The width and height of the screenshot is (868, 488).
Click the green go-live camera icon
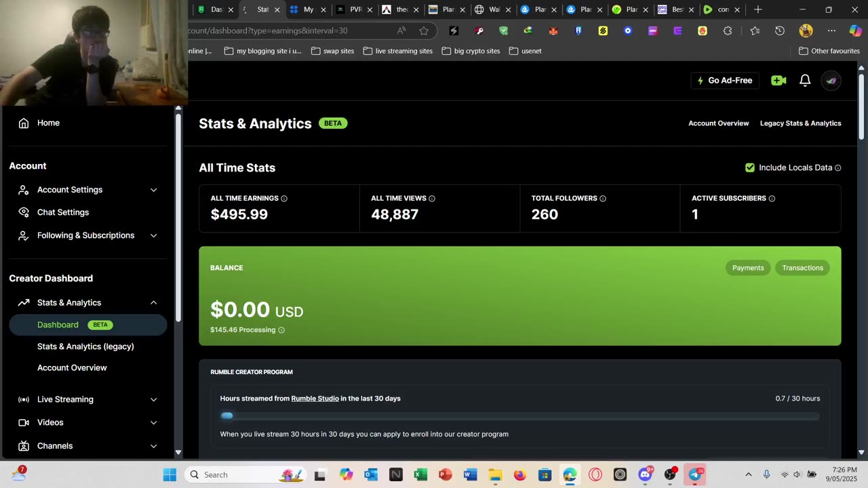click(778, 81)
